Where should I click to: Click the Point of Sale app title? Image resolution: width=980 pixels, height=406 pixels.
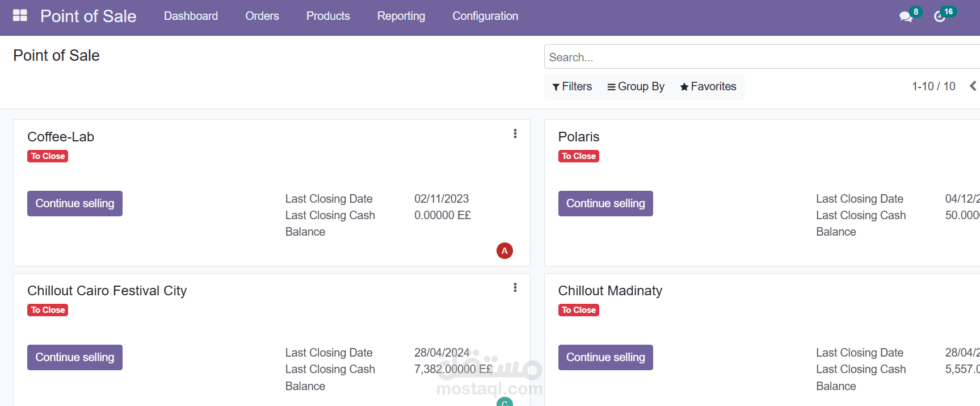[x=88, y=16]
